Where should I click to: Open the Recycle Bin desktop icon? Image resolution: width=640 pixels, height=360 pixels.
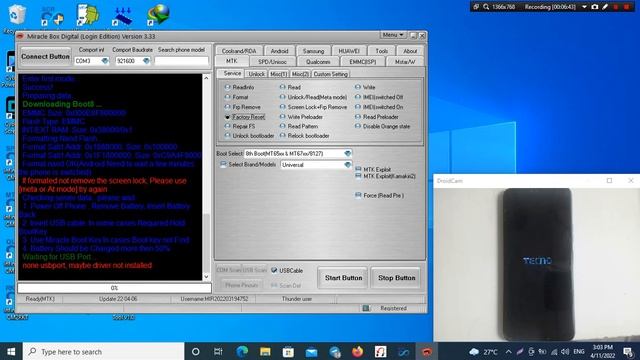point(17,15)
